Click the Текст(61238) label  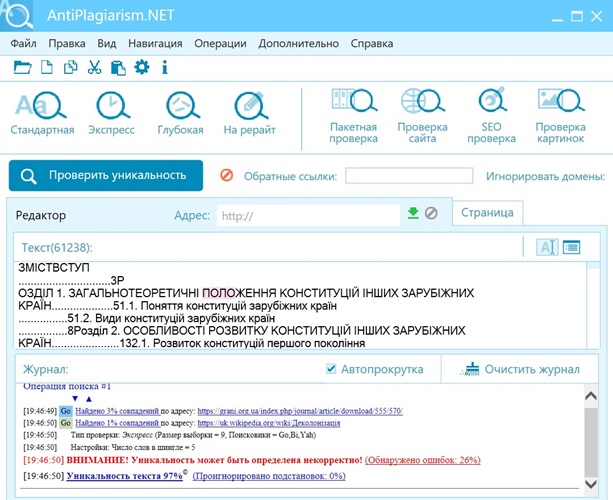click(x=57, y=247)
